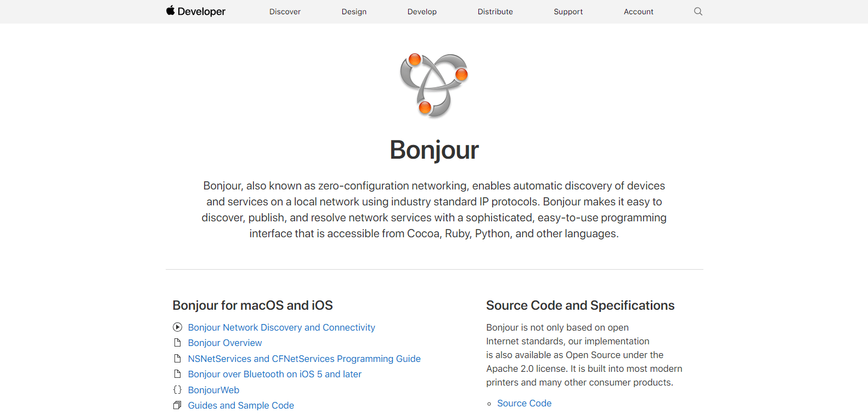The image size is (868, 413).
Task: Click document icon beside NSNetServices guide
Action: tap(177, 359)
